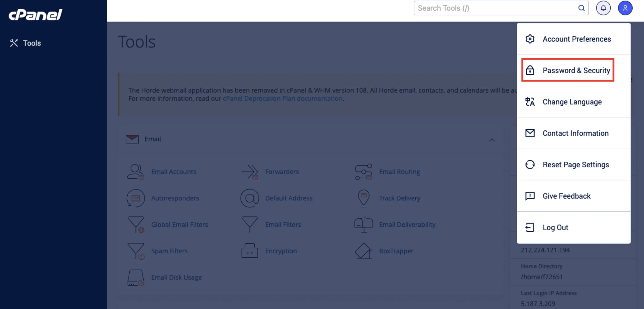Click the Give Feedback speech bubble icon
The width and height of the screenshot is (644, 309).
[x=530, y=196]
